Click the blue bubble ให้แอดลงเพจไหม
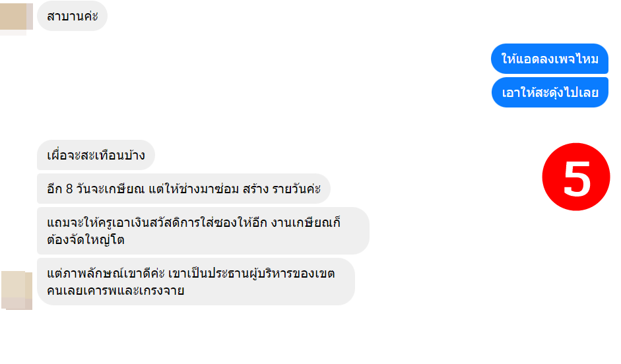Screen dimensions: 621x364 point(549,59)
